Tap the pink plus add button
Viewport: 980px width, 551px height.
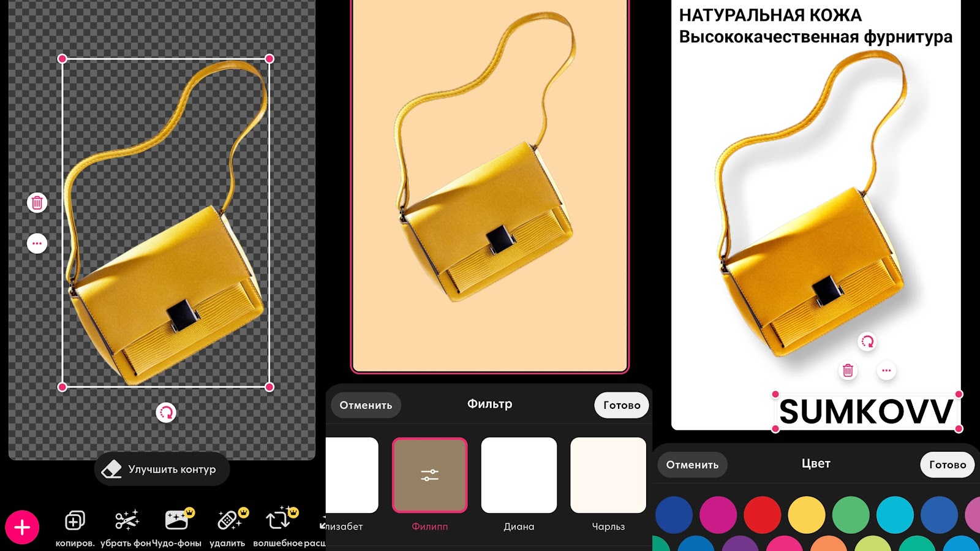pos(22,527)
